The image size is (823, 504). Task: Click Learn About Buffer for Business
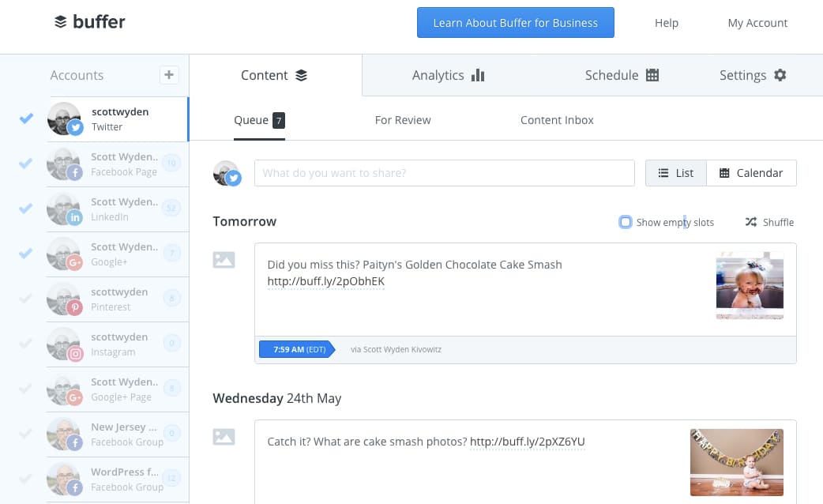[x=516, y=23]
